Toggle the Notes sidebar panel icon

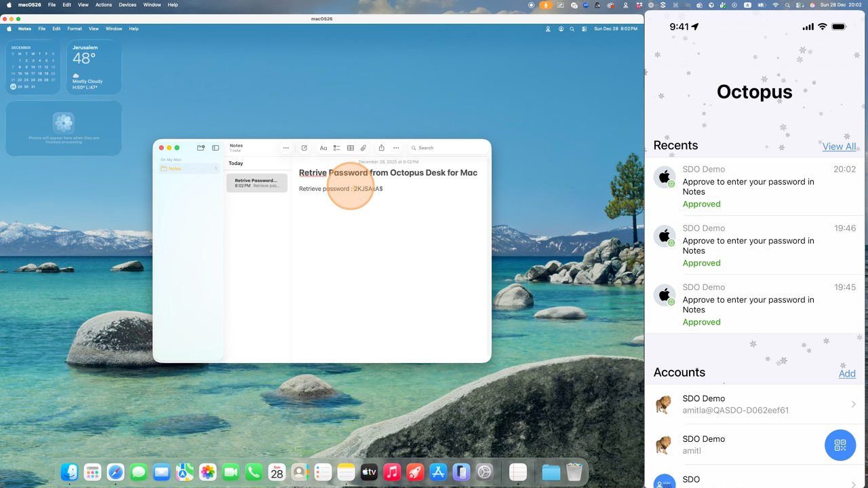216,148
